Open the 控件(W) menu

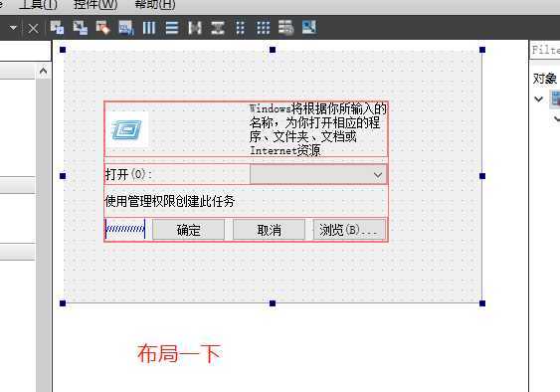(x=95, y=5)
